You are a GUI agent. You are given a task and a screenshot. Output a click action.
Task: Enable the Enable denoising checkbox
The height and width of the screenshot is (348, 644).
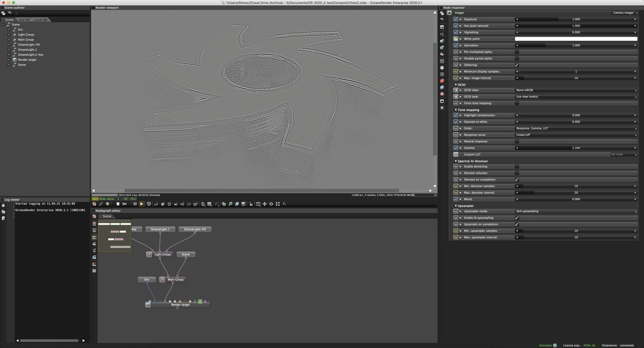517,166
